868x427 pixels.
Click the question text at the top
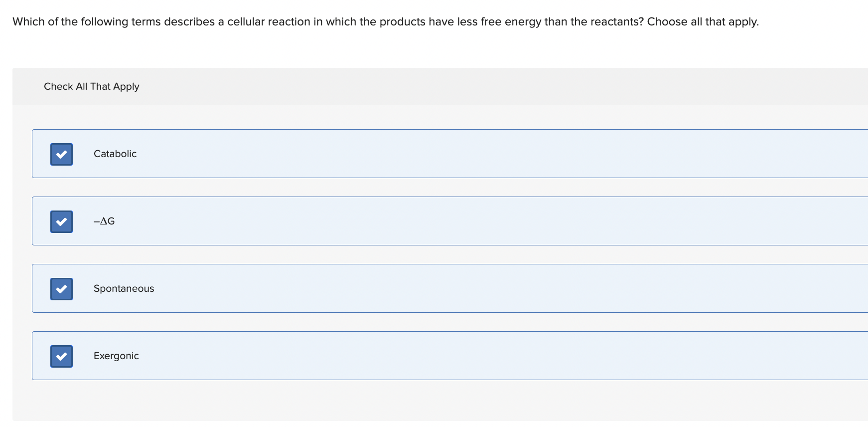click(385, 21)
